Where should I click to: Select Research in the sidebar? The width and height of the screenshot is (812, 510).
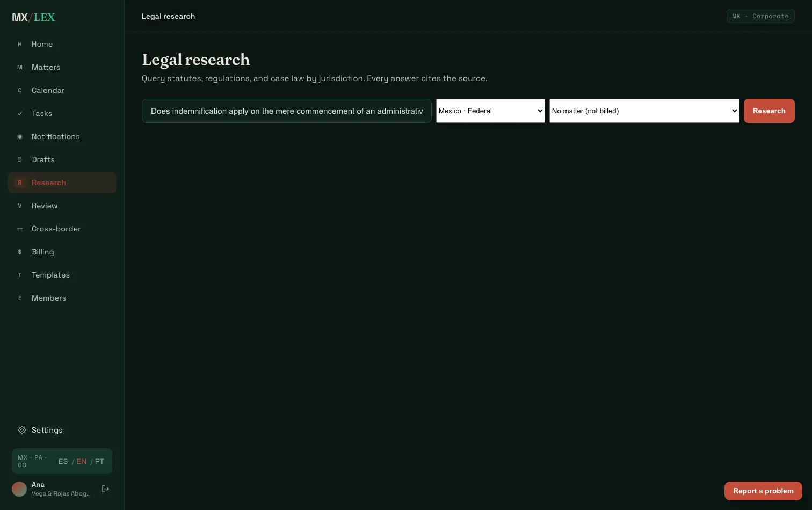pyautogui.click(x=62, y=183)
